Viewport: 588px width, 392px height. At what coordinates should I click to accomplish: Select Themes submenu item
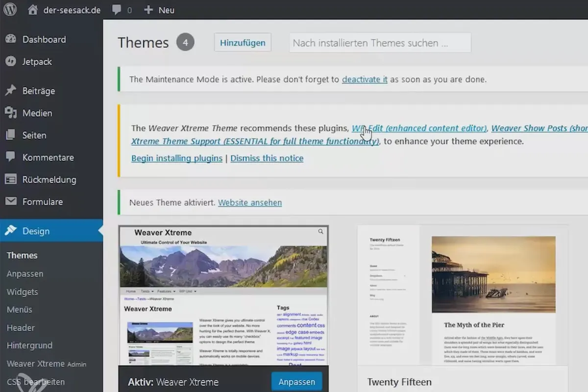tap(22, 255)
